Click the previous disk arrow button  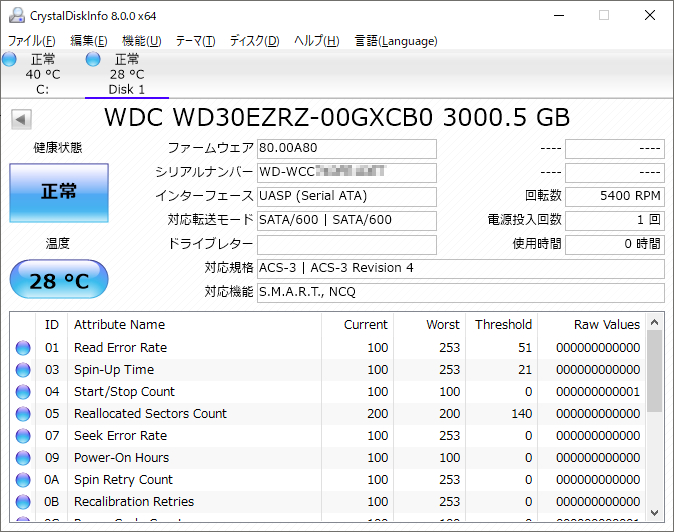pyautogui.click(x=21, y=119)
